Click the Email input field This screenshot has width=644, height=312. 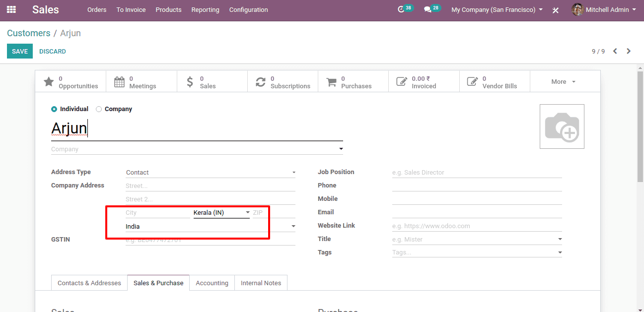477,212
